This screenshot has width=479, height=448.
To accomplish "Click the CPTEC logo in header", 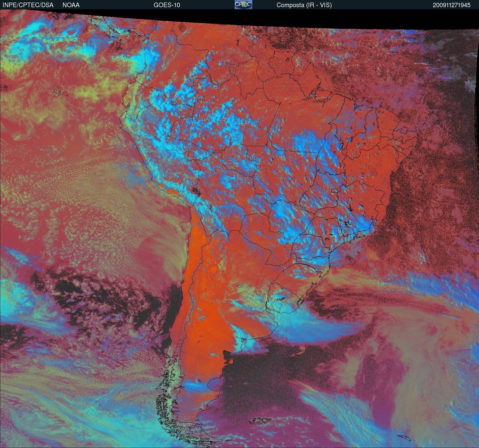I will pos(243,5).
